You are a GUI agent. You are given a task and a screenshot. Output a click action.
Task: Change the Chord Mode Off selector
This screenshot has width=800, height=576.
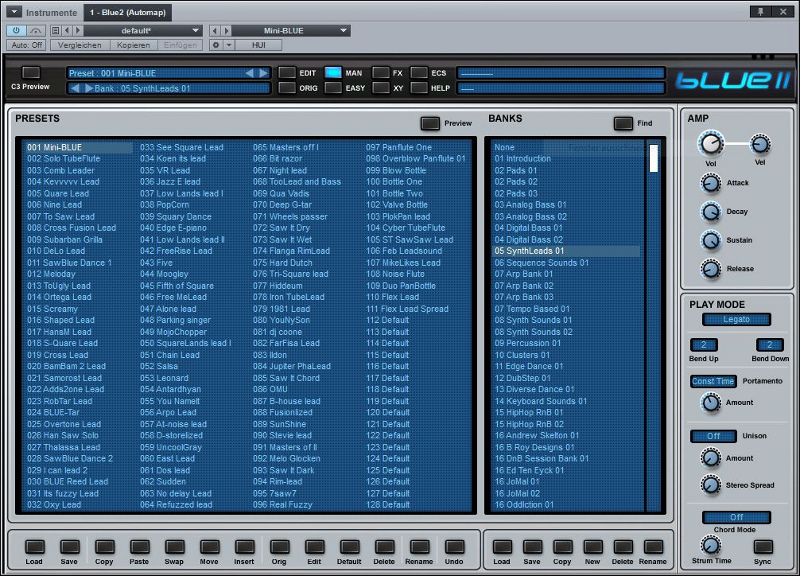tap(736, 517)
